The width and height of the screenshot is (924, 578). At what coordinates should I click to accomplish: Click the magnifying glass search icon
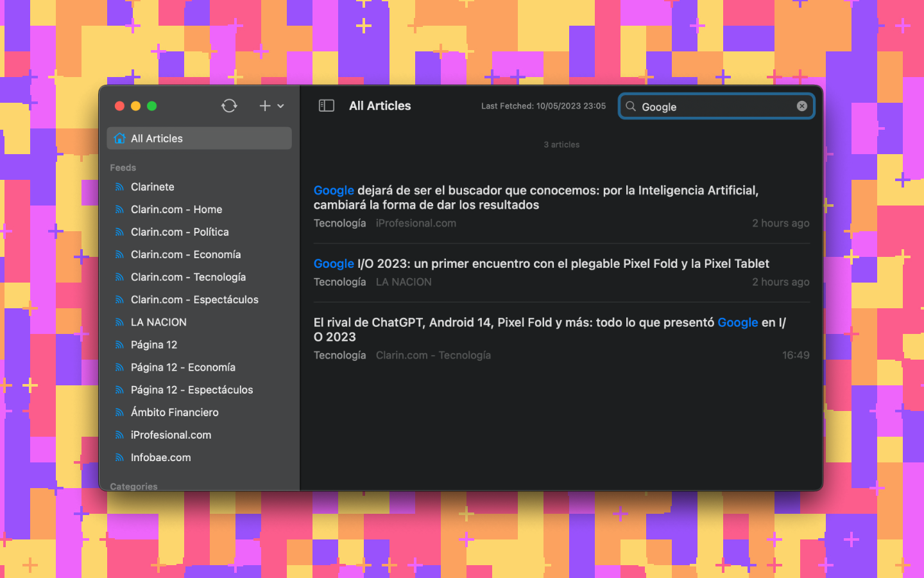pyautogui.click(x=631, y=107)
